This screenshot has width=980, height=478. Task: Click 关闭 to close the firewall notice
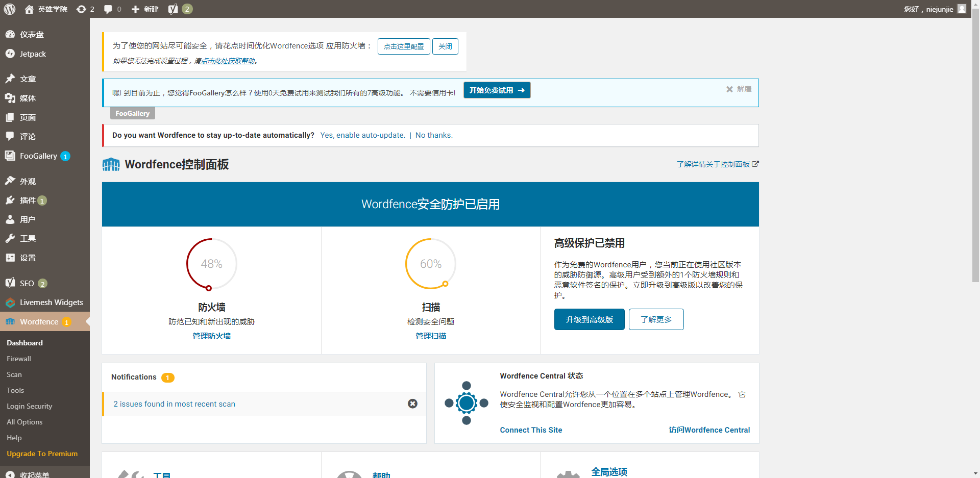[445, 46]
